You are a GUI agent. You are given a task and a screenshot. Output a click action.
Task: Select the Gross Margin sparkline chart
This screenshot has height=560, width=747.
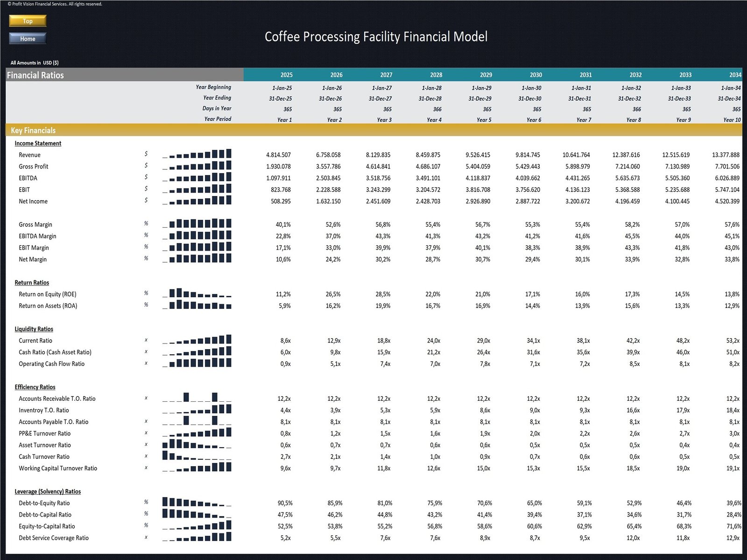pos(196,224)
